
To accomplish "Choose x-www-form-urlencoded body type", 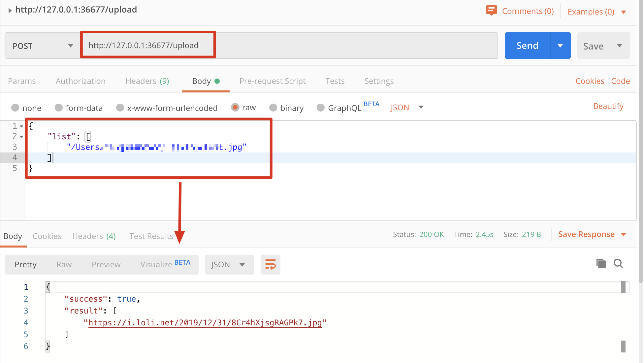I will [120, 108].
